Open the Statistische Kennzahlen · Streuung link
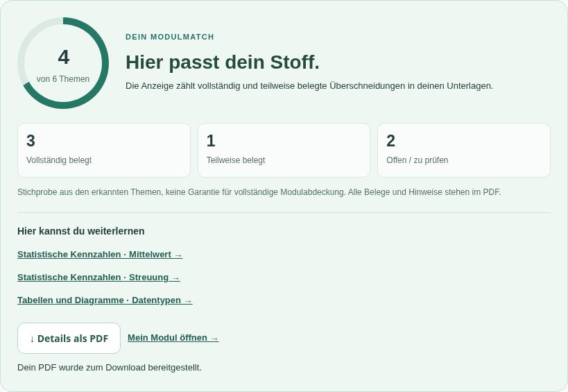This screenshot has width=568, height=392. [98, 278]
